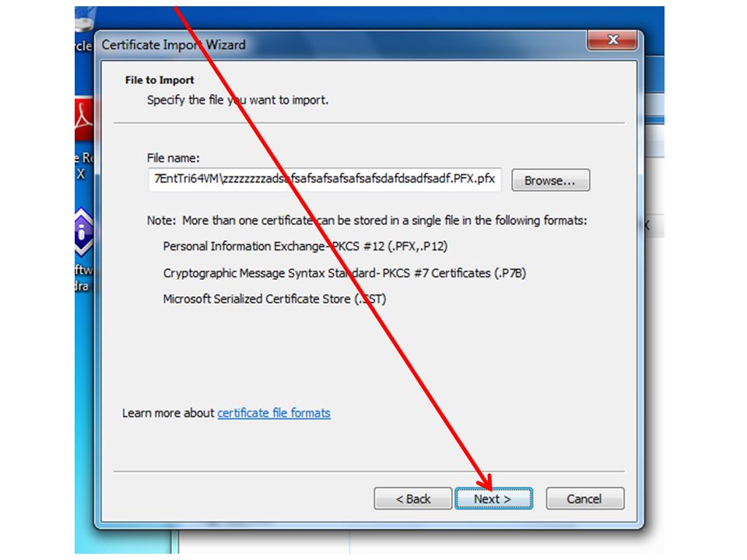Viewport: 747px width, 560px height.
Task: Focus the File name text field
Action: pyautogui.click(x=324, y=180)
